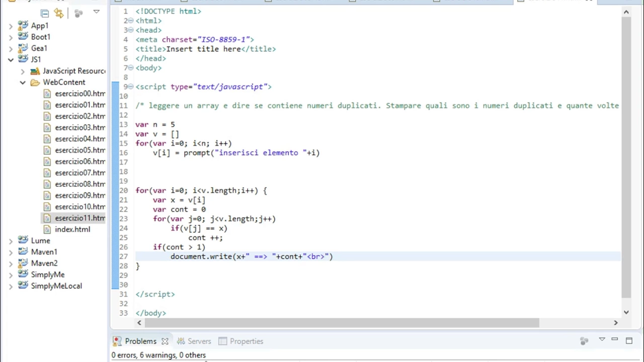Screen dimensions: 644x362
Task: Click the editor scroll-left arrow
Action: pyautogui.click(x=139, y=323)
